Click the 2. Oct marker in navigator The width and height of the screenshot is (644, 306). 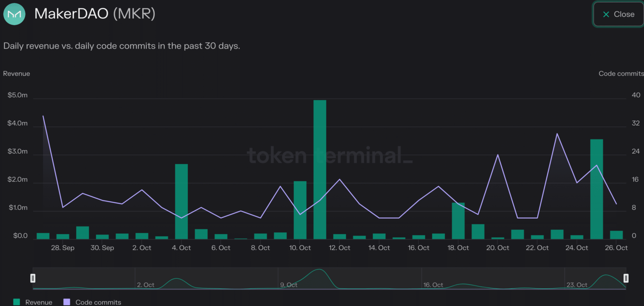(x=145, y=285)
